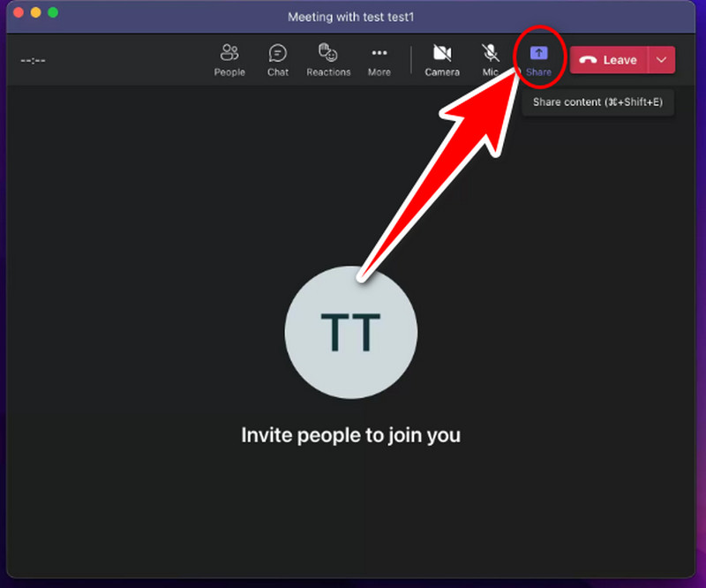Unmute the Mic
Viewport: 706px width, 588px height.
[490, 59]
